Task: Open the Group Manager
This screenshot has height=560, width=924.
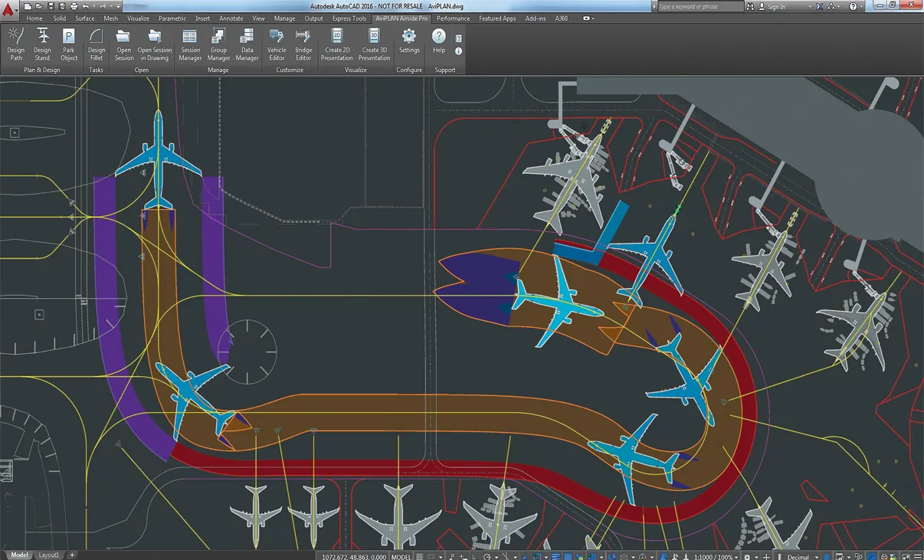Action: pyautogui.click(x=218, y=44)
